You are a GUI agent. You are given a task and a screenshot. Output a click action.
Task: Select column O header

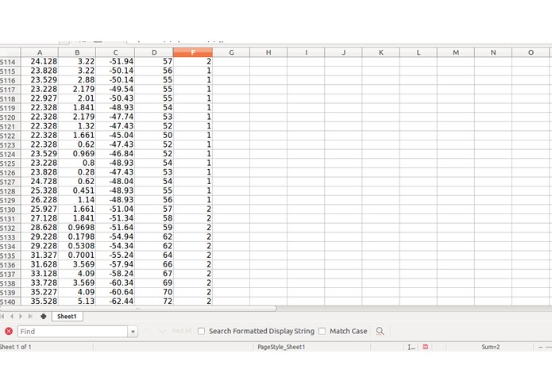point(531,52)
